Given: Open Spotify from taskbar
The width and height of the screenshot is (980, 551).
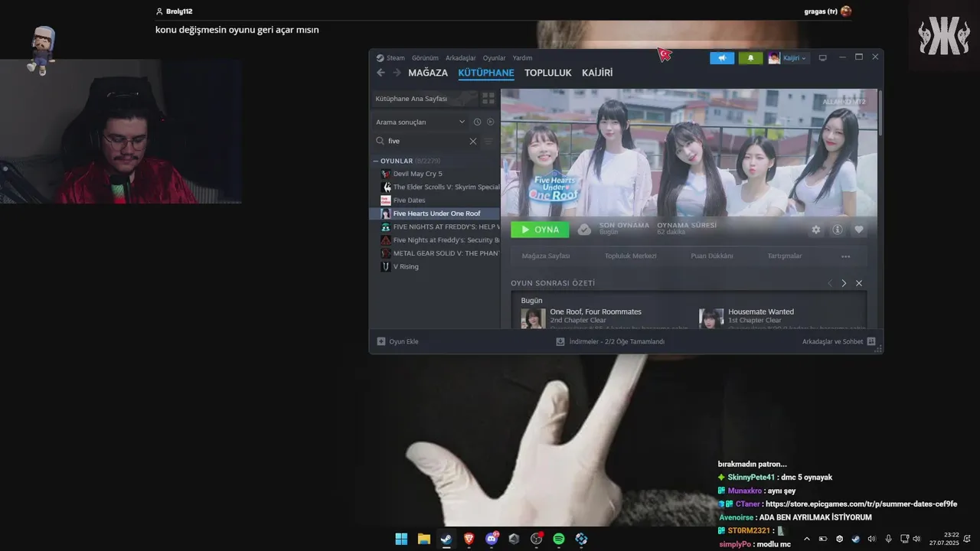Looking at the screenshot, I should point(559,539).
